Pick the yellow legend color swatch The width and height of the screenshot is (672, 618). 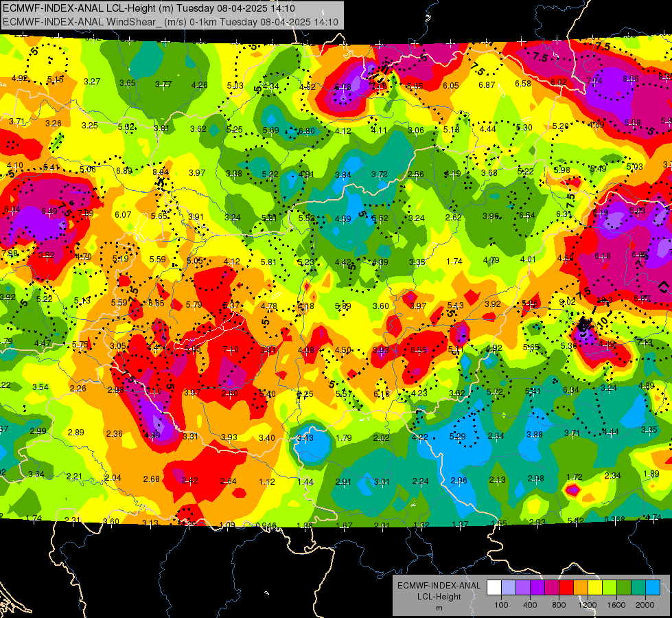[x=595, y=588]
